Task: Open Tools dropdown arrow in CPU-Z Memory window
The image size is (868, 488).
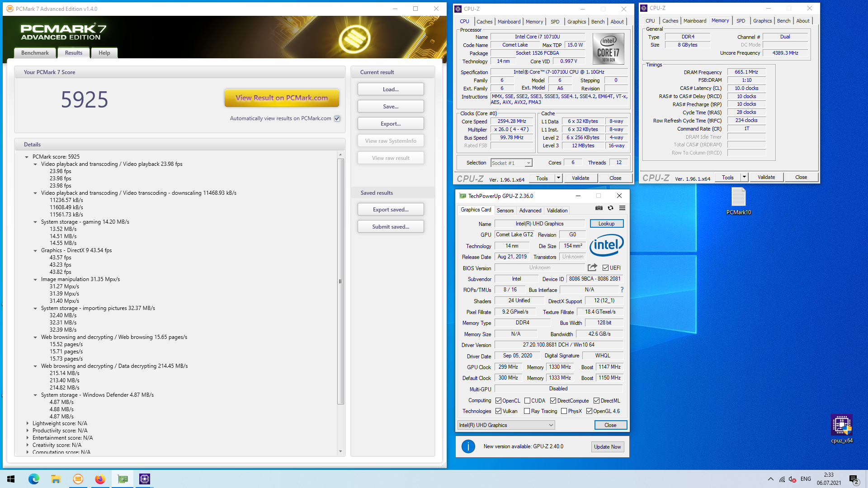Action: pos(744,177)
